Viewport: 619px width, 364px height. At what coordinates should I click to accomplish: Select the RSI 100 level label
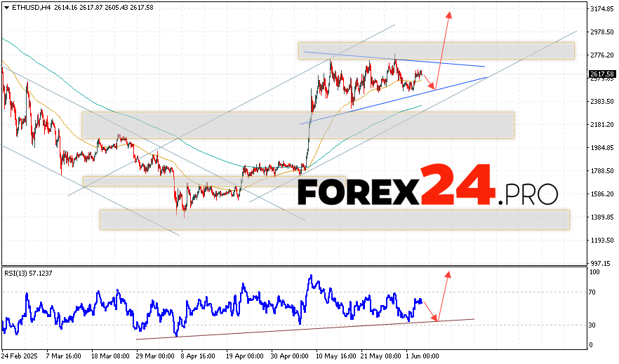click(x=594, y=272)
